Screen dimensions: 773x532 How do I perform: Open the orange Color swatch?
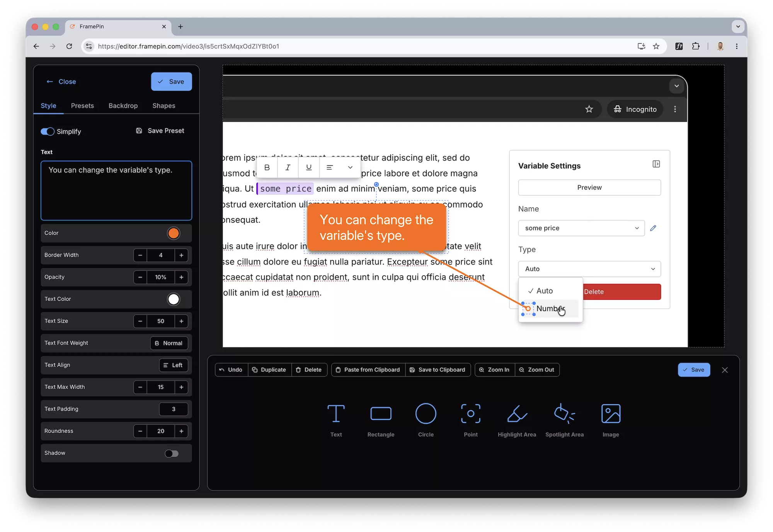pos(174,233)
